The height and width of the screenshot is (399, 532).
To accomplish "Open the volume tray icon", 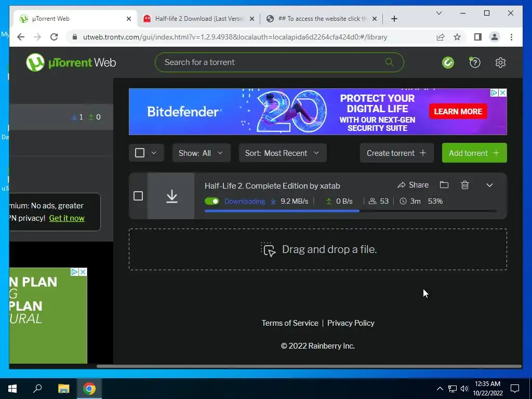I will (464, 389).
